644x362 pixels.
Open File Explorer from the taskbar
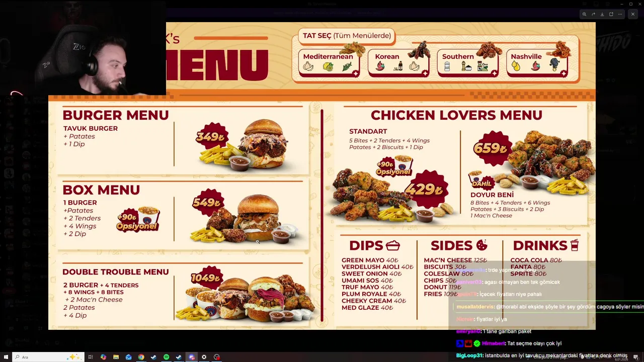tap(116, 357)
